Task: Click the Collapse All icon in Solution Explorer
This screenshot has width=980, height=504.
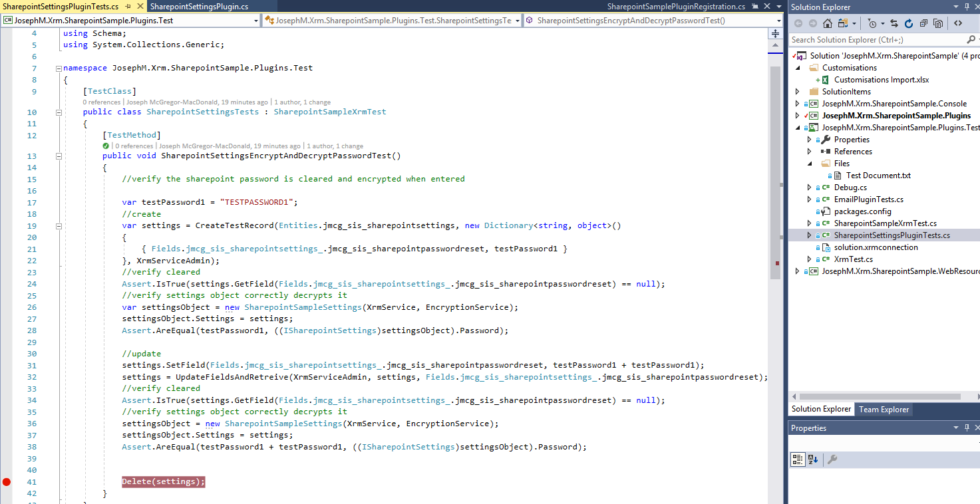Action: [x=923, y=23]
